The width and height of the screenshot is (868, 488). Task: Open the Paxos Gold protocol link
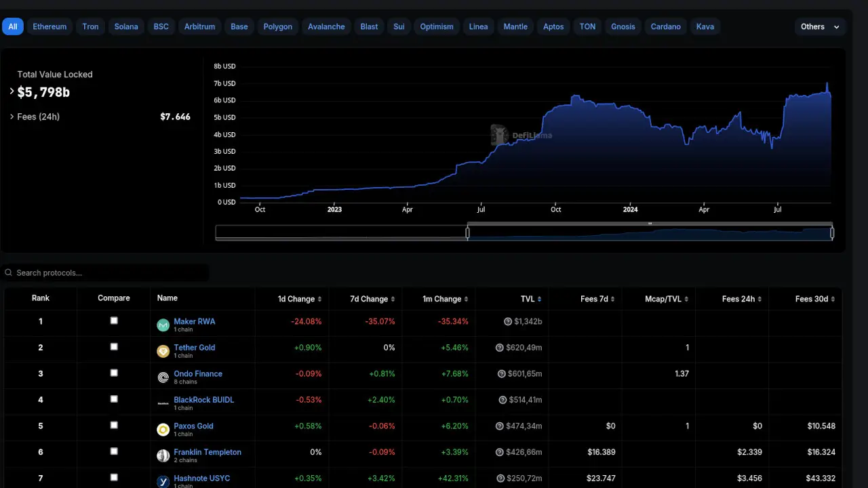pyautogui.click(x=193, y=426)
